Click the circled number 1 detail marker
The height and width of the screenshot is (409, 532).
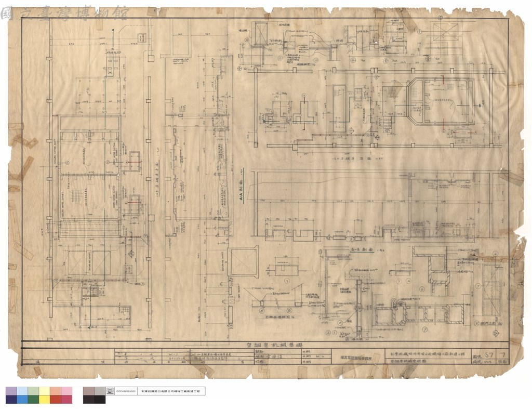click(286, 281)
